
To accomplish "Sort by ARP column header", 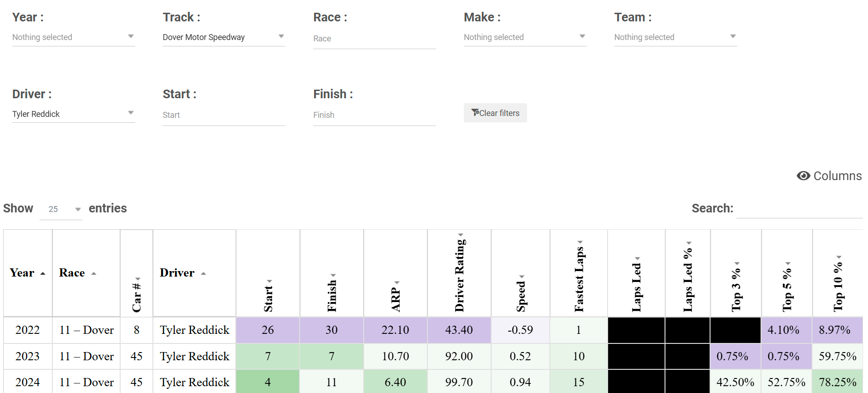I will (x=396, y=273).
